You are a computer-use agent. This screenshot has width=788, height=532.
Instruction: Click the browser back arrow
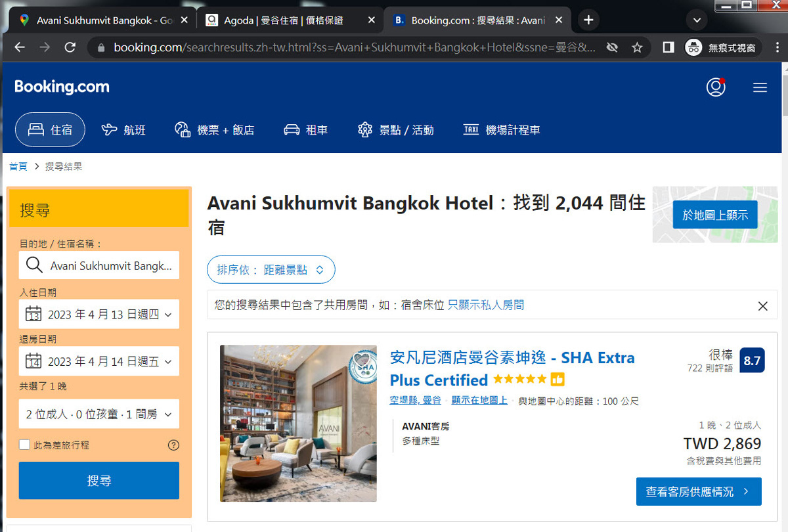pos(20,47)
